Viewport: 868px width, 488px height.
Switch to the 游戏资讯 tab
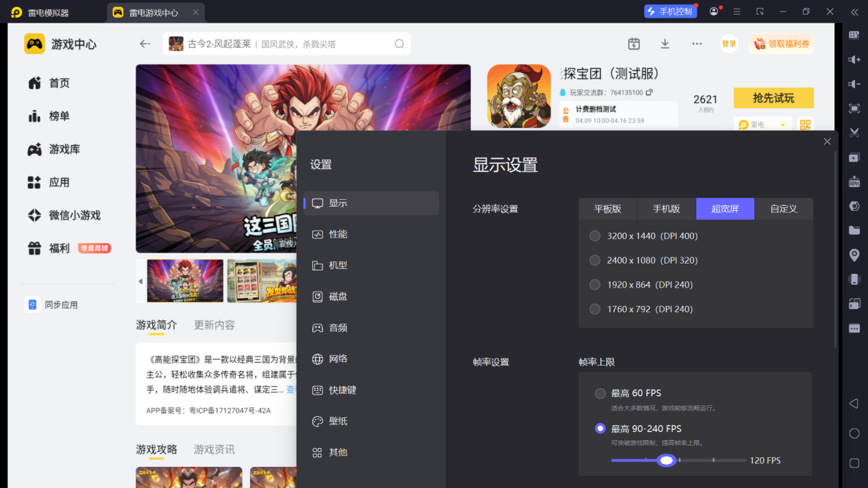[x=214, y=450]
